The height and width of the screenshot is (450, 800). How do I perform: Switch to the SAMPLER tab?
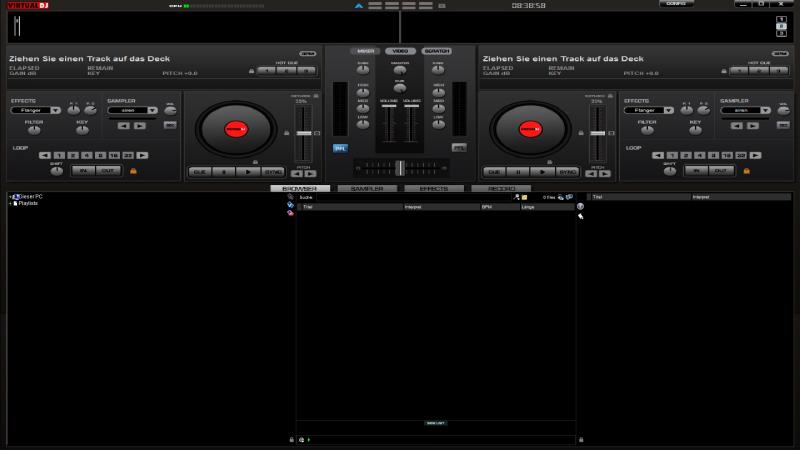(x=367, y=188)
